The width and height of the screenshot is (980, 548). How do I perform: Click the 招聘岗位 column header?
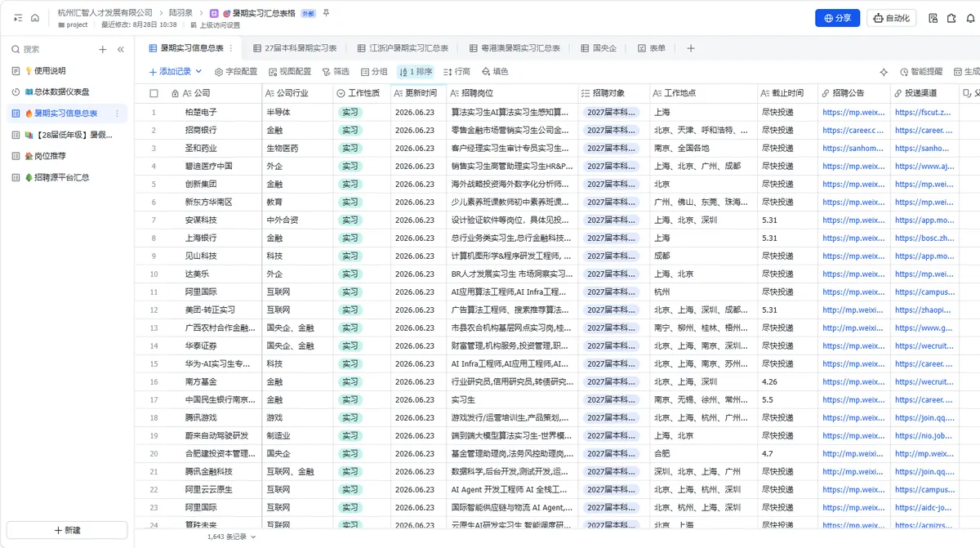[x=513, y=94]
